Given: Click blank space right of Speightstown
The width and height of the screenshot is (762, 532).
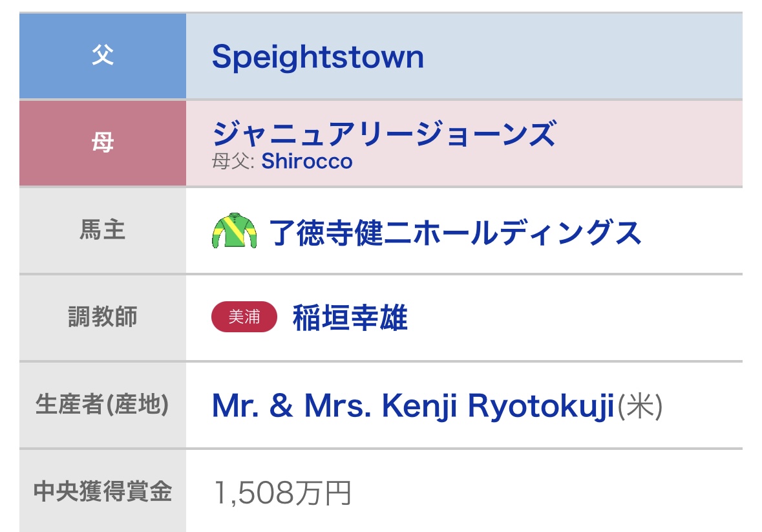Looking at the screenshot, I should 582,57.
